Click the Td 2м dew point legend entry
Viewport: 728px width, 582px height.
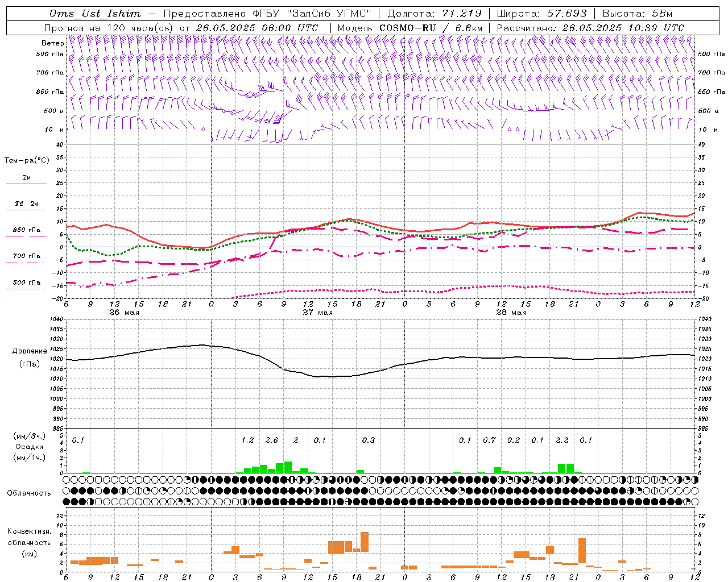click(27, 203)
